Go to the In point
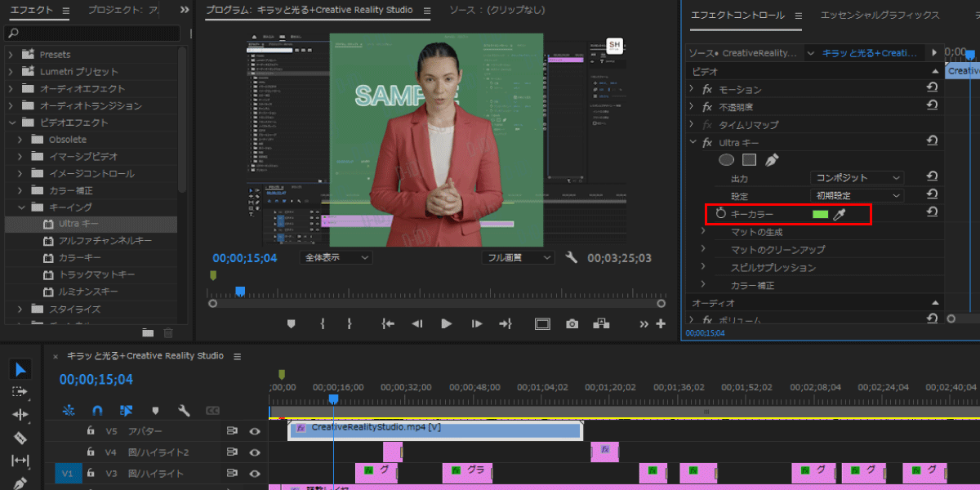Viewport: 980px width, 490px height. [x=389, y=324]
